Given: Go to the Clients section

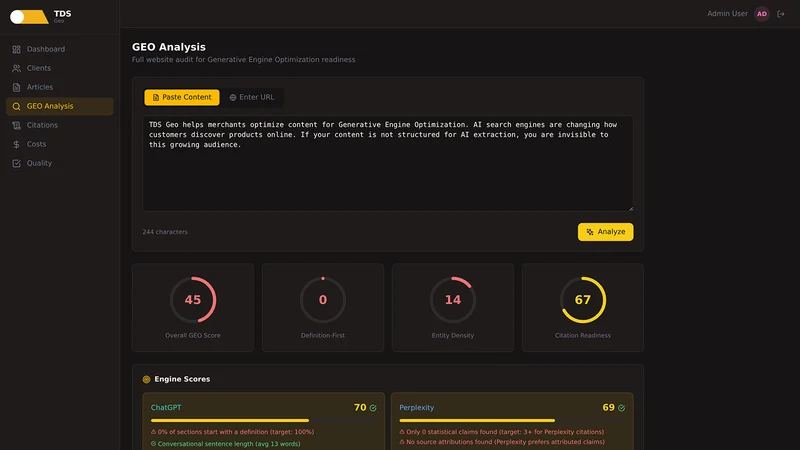Looking at the screenshot, I should pos(60,68).
